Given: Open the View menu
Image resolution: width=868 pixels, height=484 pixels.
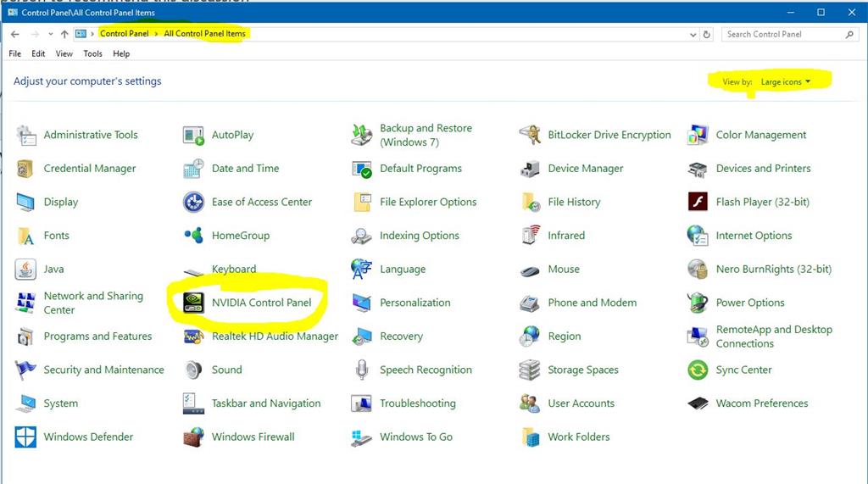Looking at the screenshot, I should pyautogui.click(x=64, y=53).
